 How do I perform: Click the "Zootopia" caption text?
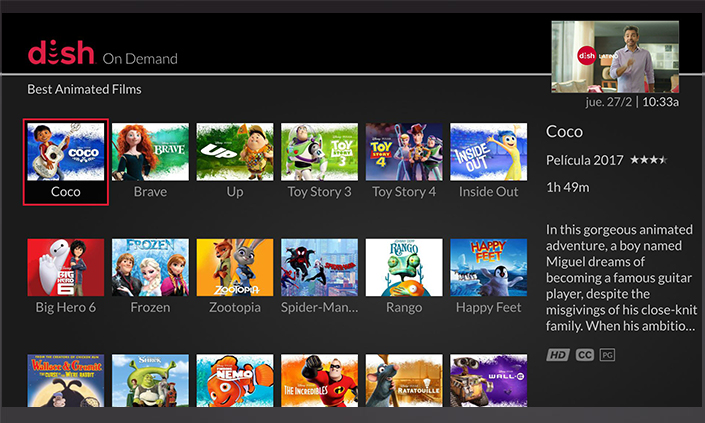coord(235,307)
